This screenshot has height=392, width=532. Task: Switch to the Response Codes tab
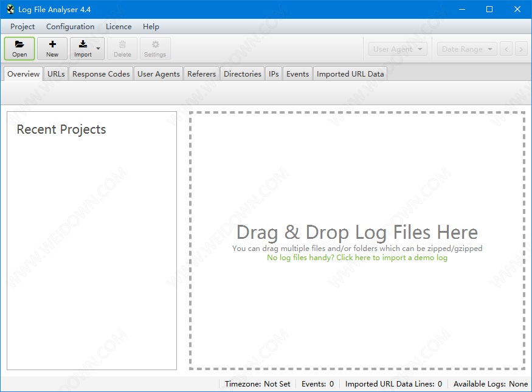pos(101,74)
